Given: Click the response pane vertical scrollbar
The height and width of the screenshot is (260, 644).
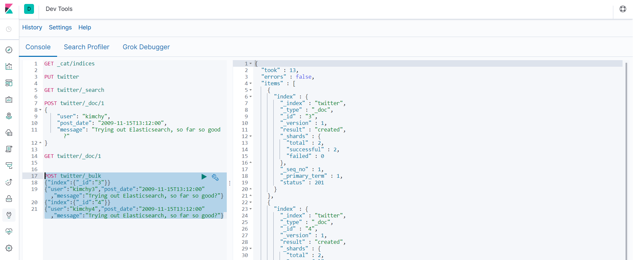Looking at the screenshot, I should click(626, 161).
